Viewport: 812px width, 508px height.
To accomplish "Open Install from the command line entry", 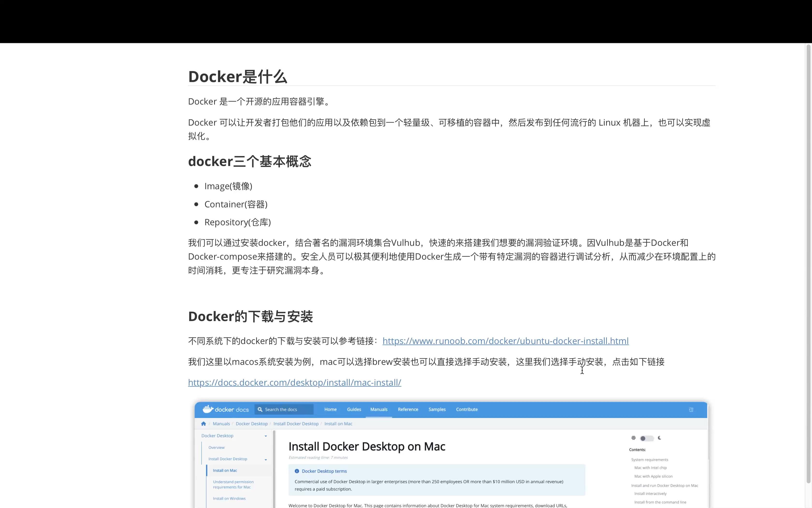I will [x=660, y=502].
